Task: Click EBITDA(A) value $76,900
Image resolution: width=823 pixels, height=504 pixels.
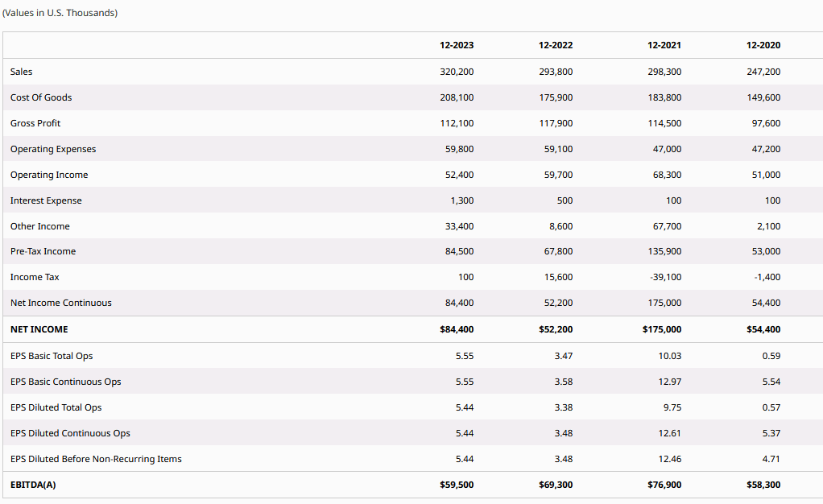Action: pyautogui.click(x=664, y=485)
